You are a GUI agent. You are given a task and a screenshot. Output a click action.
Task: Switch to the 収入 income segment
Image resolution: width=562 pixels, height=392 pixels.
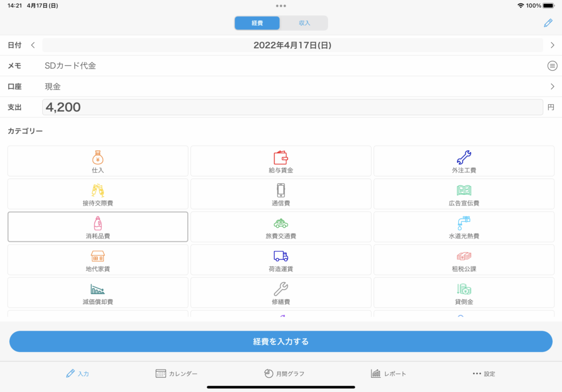pyautogui.click(x=304, y=23)
